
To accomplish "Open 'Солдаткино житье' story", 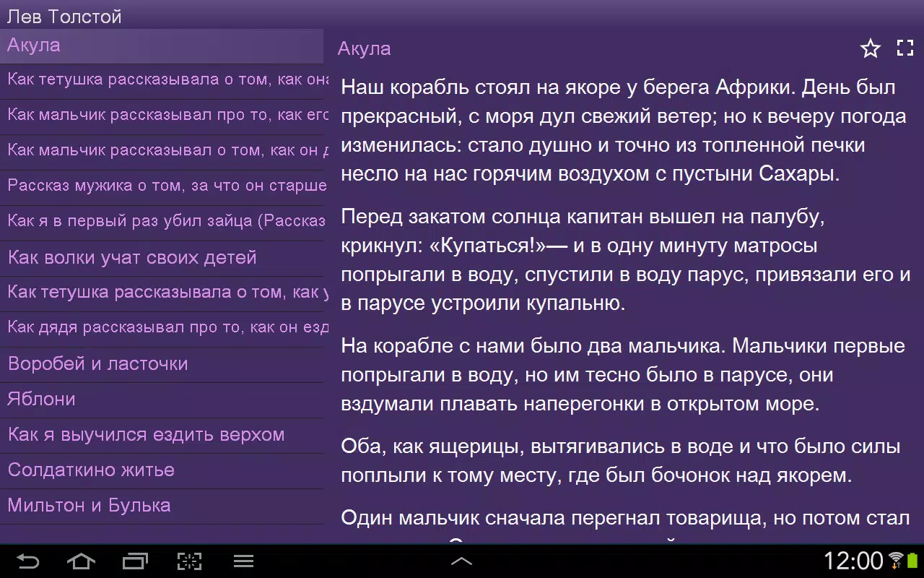I will point(162,470).
